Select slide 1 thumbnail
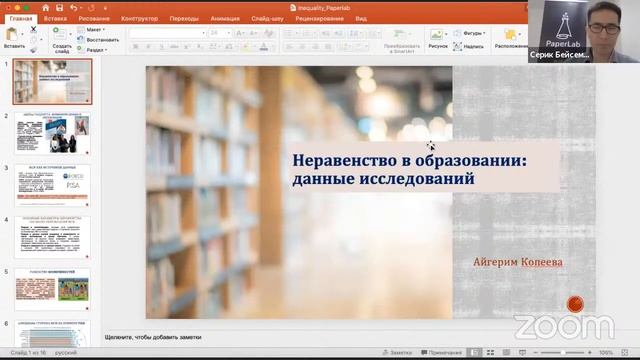This screenshot has width=640, height=360. [x=53, y=81]
